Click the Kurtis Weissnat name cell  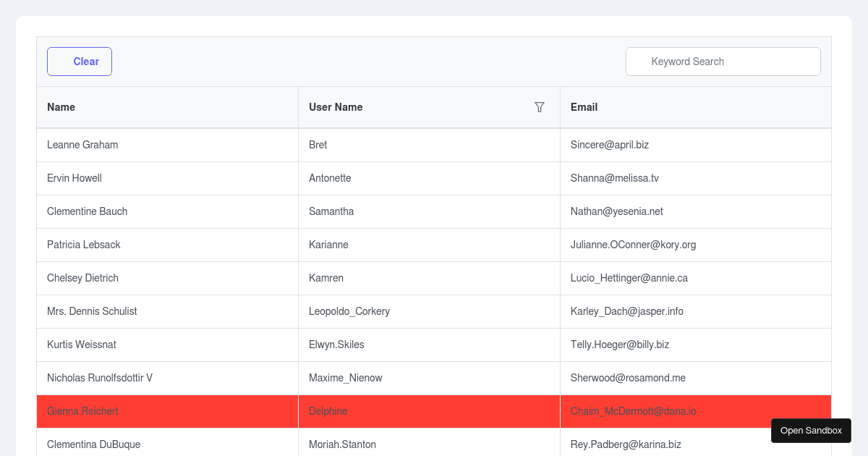(82, 345)
